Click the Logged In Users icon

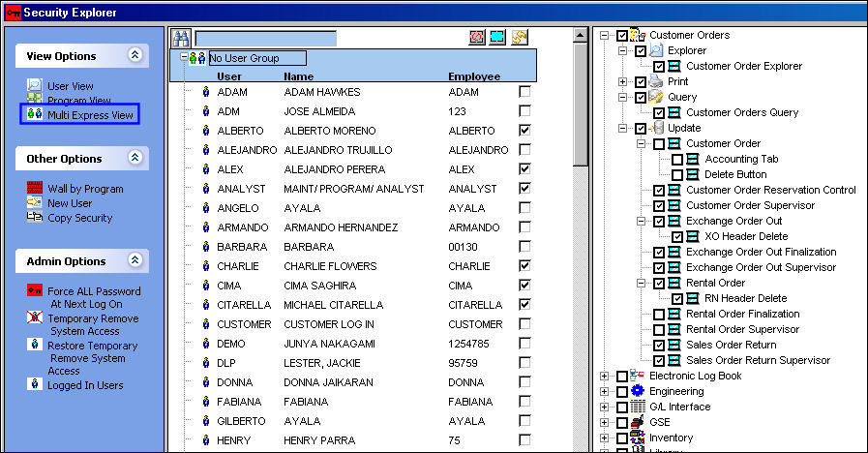pos(35,383)
